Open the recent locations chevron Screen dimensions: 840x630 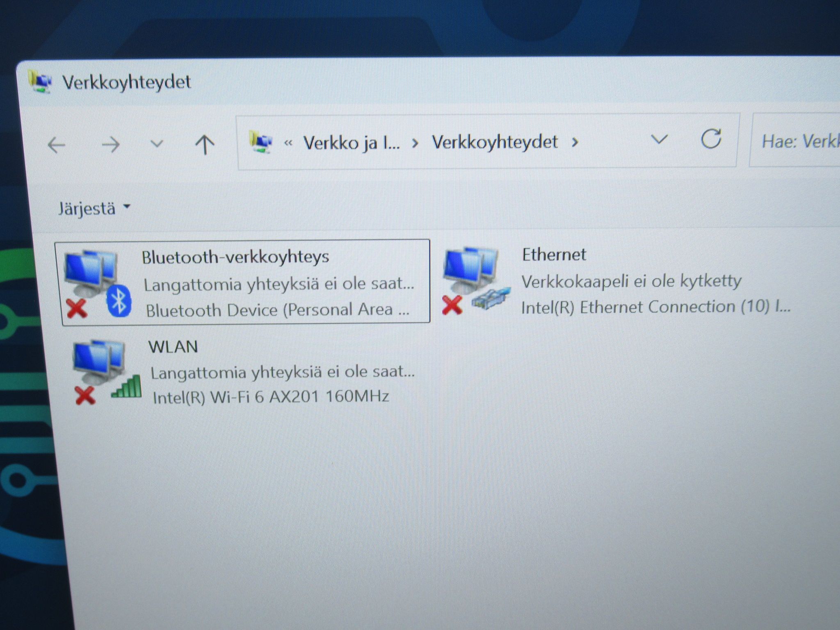coord(157,144)
